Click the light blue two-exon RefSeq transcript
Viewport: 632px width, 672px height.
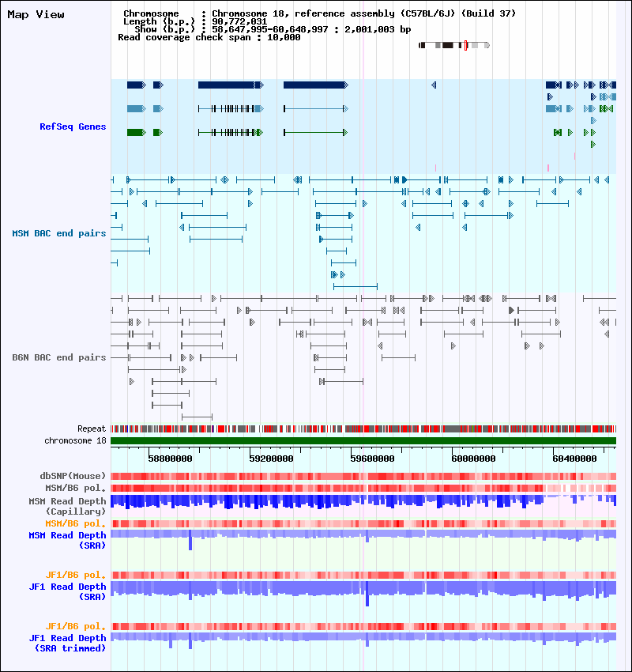click(315, 109)
